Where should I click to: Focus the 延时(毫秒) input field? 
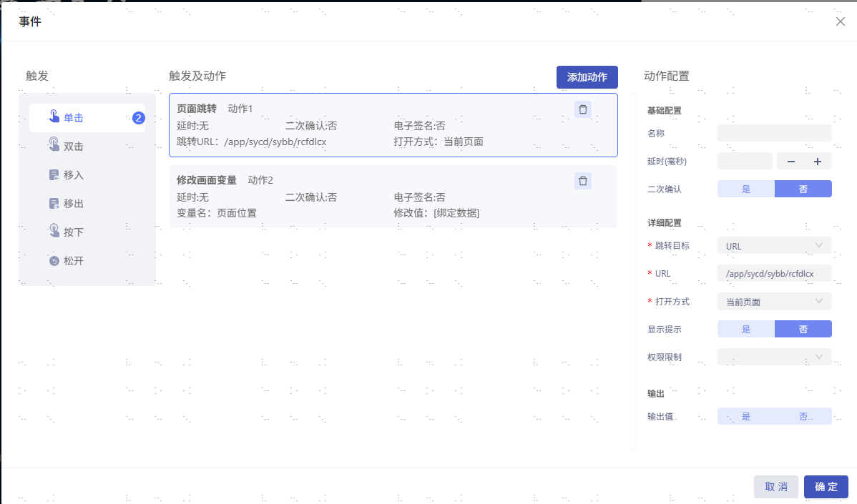tap(745, 161)
